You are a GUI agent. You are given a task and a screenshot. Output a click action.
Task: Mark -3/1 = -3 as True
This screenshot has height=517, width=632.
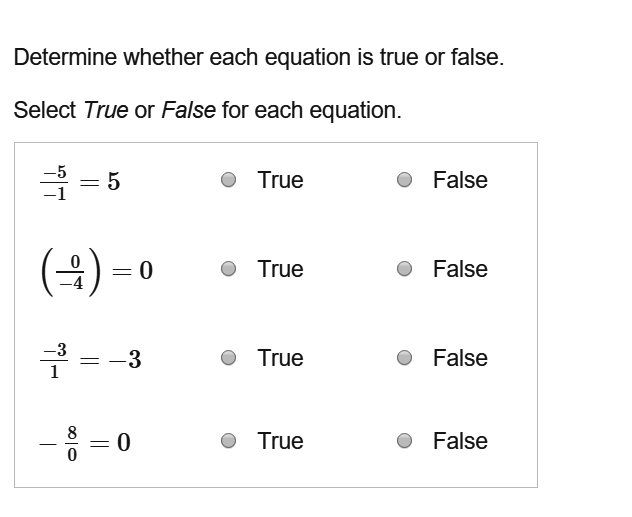229,358
